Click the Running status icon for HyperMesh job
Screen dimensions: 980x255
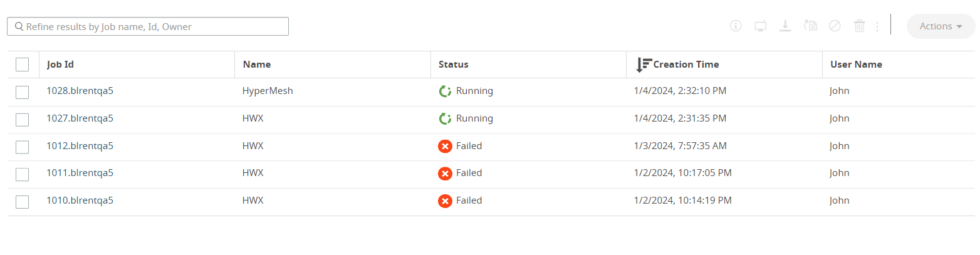pyautogui.click(x=445, y=91)
